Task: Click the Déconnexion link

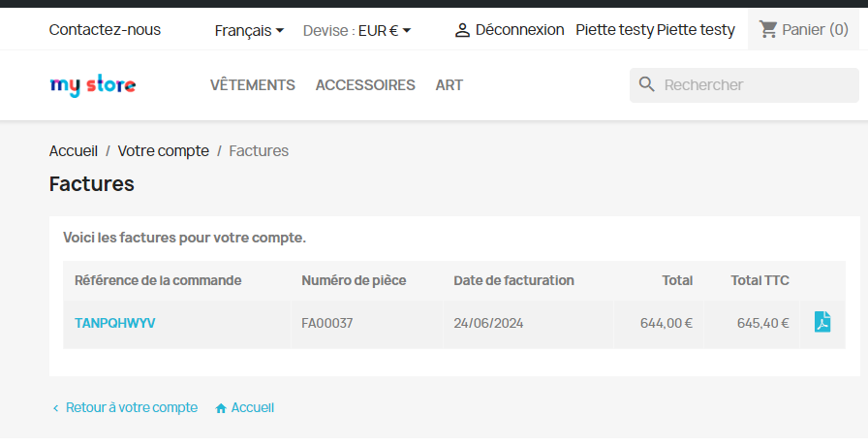Action: click(x=519, y=29)
